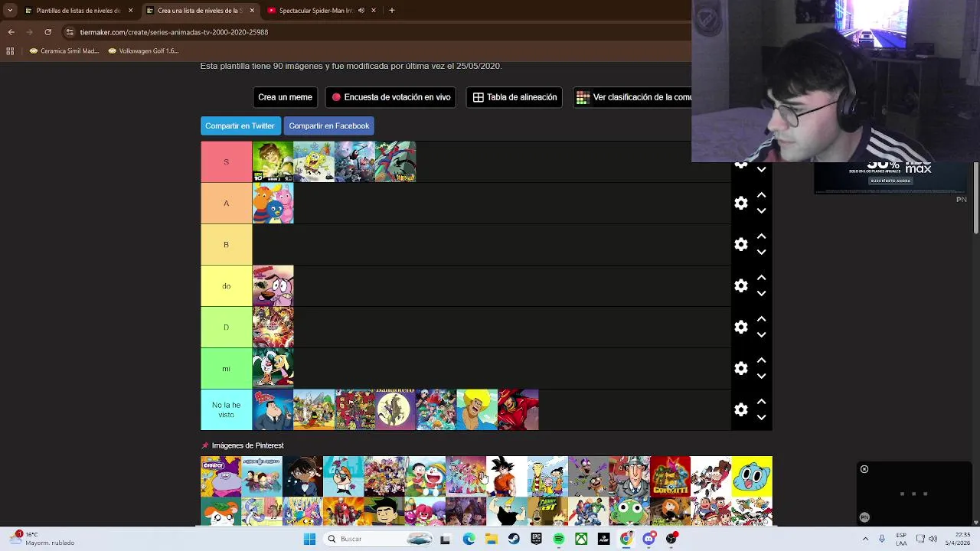The height and width of the screenshot is (551, 980).
Task: Reload the current page
Action: pyautogui.click(x=47, y=32)
